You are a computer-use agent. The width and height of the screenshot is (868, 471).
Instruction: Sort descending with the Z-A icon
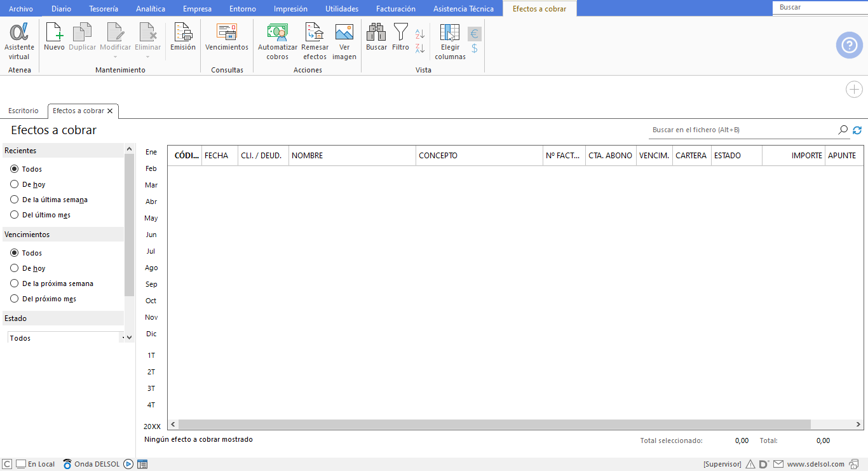tap(420, 48)
